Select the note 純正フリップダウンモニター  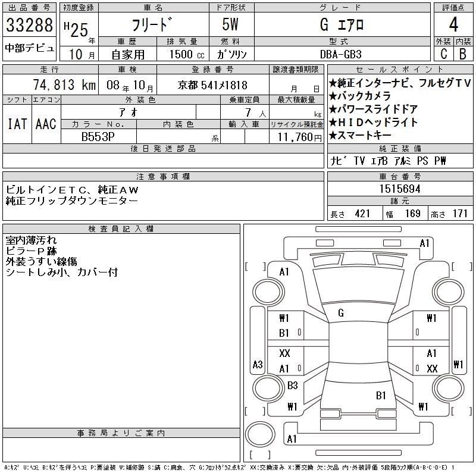[x=71, y=201]
